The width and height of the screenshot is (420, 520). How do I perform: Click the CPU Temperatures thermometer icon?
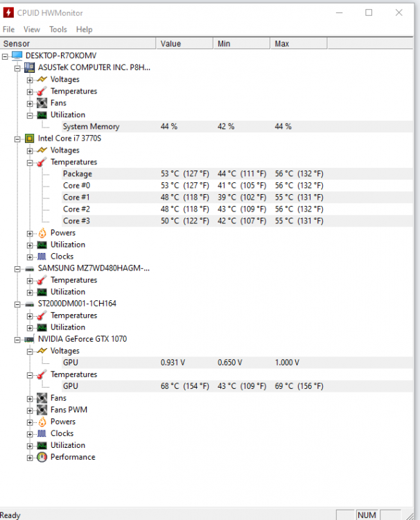(42, 162)
